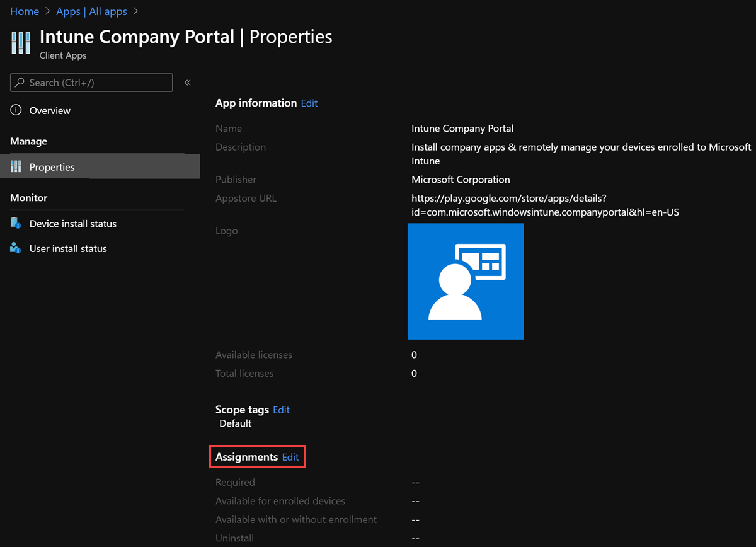Click 'Available for enrolled devices' label
This screenshot has height=547, width=756.
pyautogui.click(x=280, y=501)
